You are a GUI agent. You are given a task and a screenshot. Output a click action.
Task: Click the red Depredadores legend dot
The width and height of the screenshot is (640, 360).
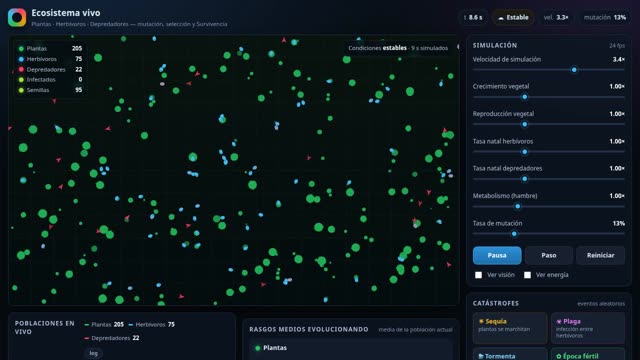[x=21, y=69]
